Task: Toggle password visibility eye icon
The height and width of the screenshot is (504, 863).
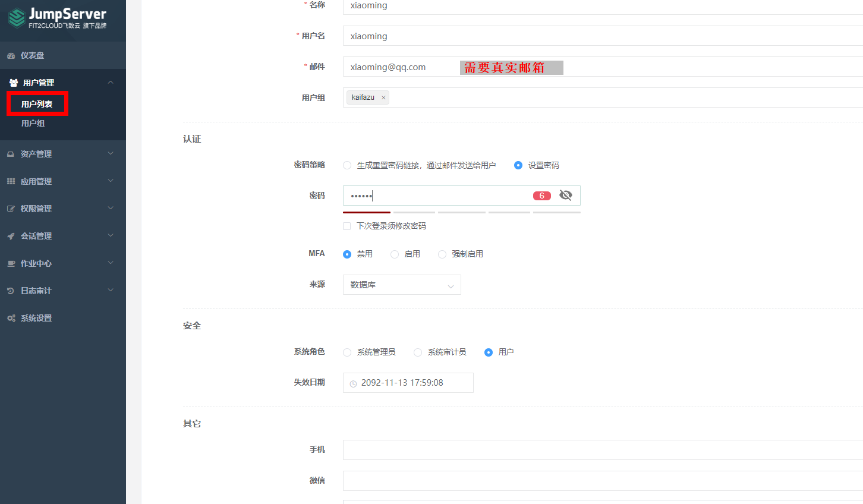Action: click(566, 195)
